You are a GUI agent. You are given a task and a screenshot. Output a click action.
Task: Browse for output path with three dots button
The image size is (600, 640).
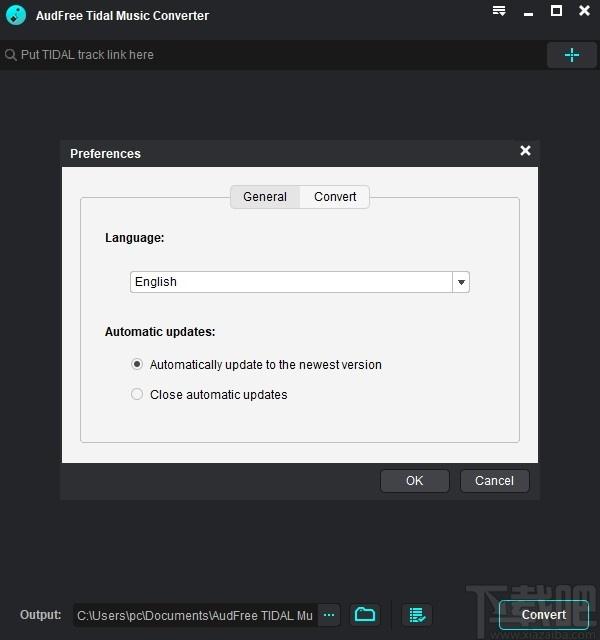point(329,615)
